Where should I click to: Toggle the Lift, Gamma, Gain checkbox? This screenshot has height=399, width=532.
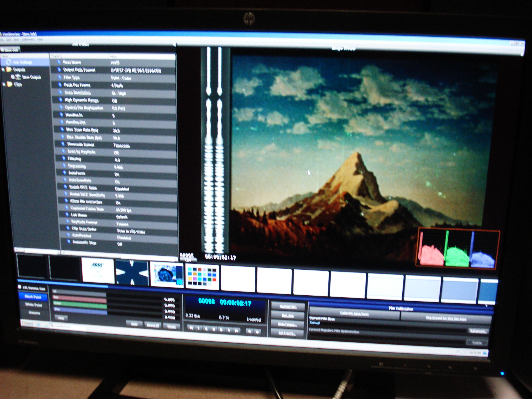20,287
